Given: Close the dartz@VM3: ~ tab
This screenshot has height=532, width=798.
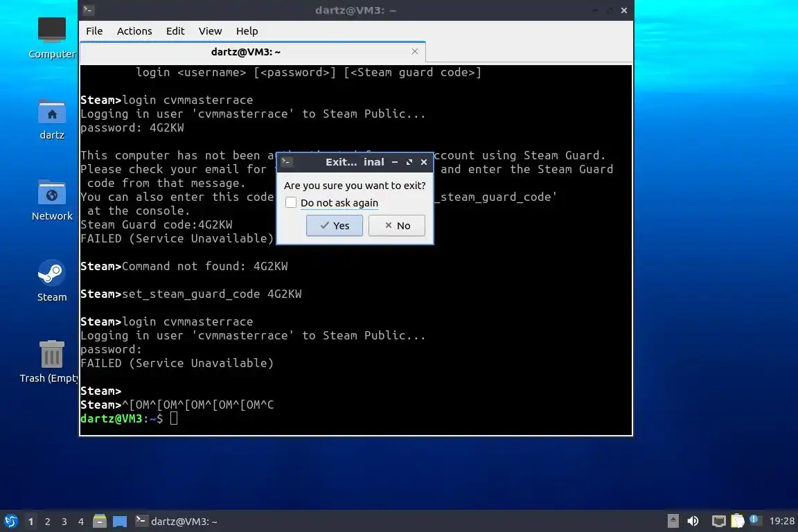Looking at the screenshot, I should (415, 51).
